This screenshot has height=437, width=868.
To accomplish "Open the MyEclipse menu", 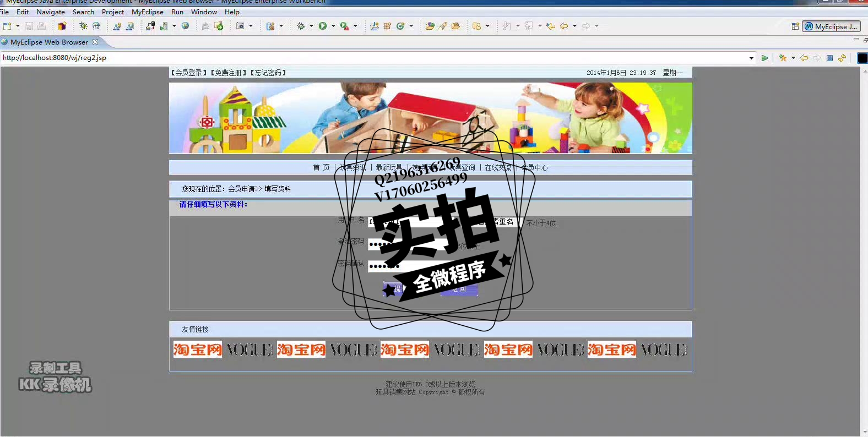I will pyautogui.click(x=148, y=12).
